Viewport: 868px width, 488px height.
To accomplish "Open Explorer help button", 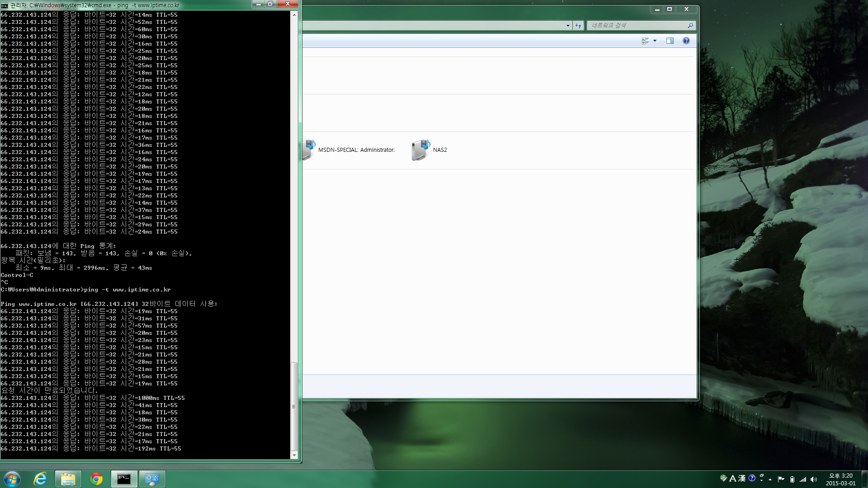I will point(686,41).
